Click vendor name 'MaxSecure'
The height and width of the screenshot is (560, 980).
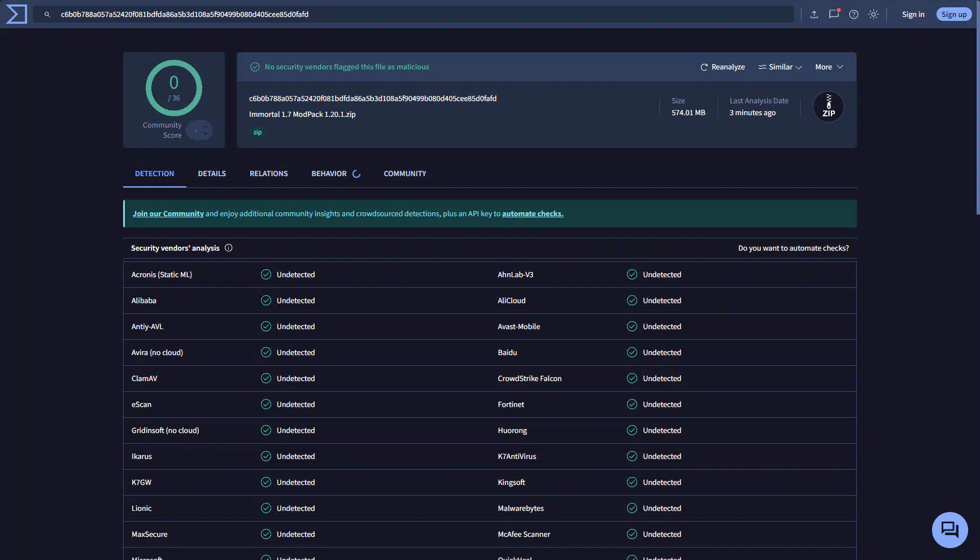[150, 535]
